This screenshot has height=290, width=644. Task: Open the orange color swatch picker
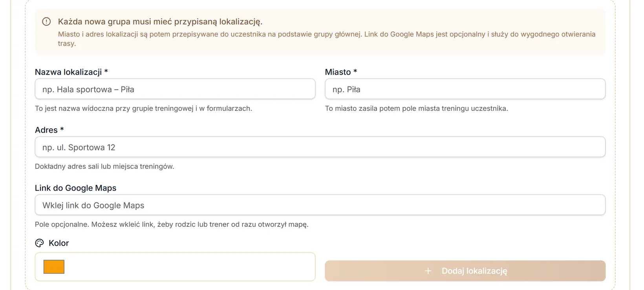54,267
